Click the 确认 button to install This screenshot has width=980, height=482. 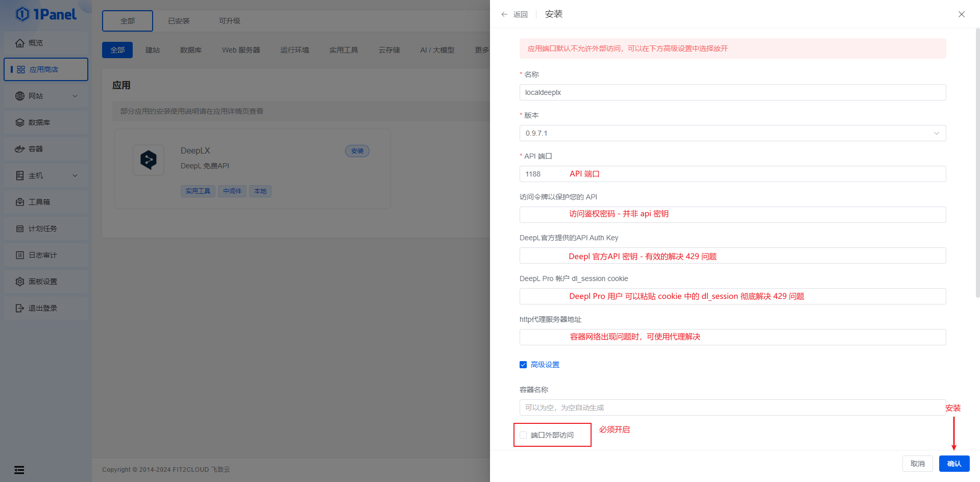(954, 464)
